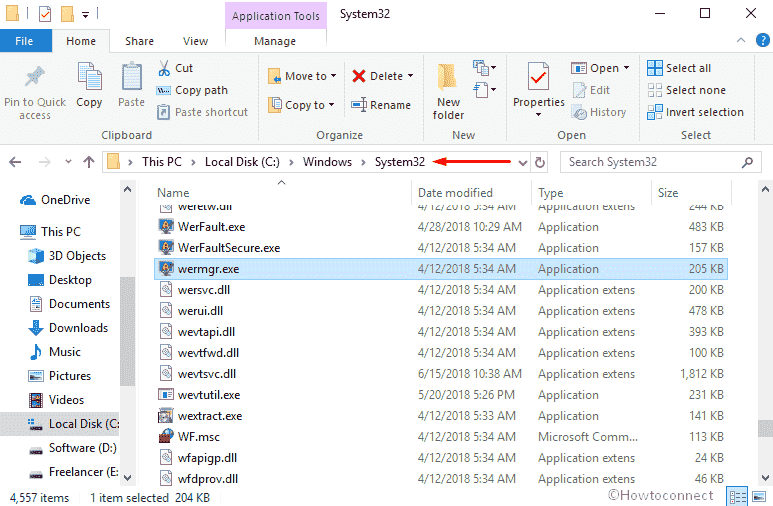This screenshot has width=773, height=506.
Task: Open Quick Access Toolbar customize dropdown
Action: [85, 15]
